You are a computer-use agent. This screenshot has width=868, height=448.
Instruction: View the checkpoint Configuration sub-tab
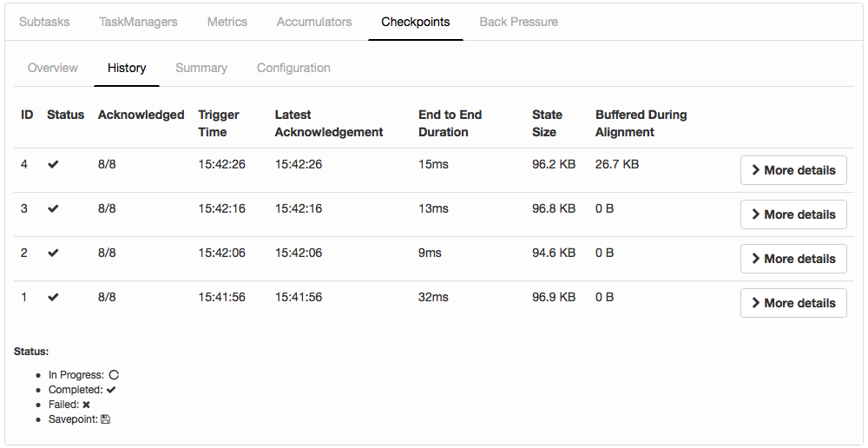[x=293, y=68]
